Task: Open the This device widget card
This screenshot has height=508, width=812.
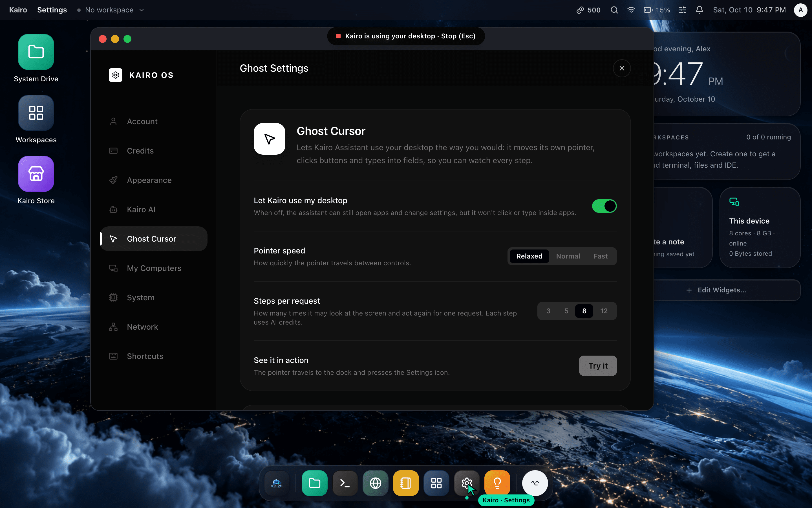Action: click(x=760, y=227)
